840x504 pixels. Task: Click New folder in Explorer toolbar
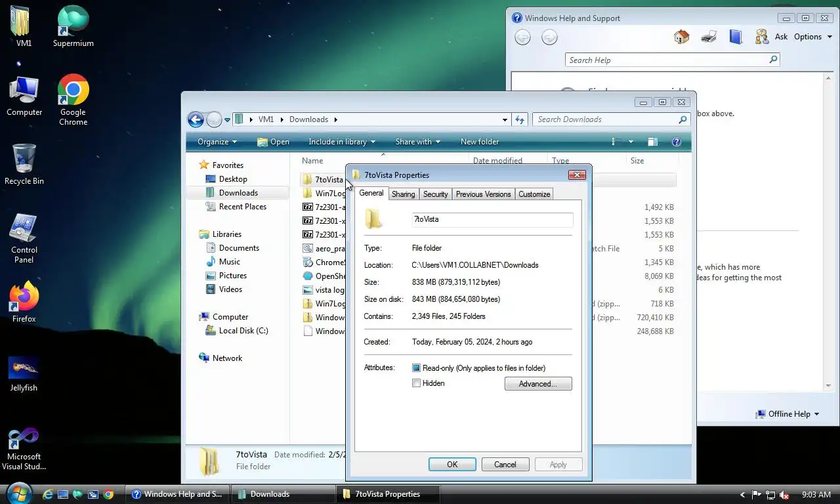coord(480,142)
